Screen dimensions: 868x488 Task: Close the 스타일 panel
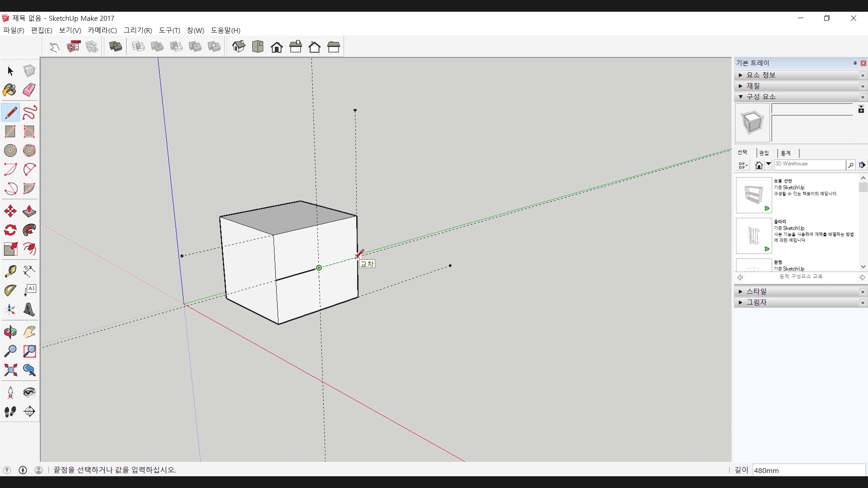pyautogui.click(x=863, y=292)
